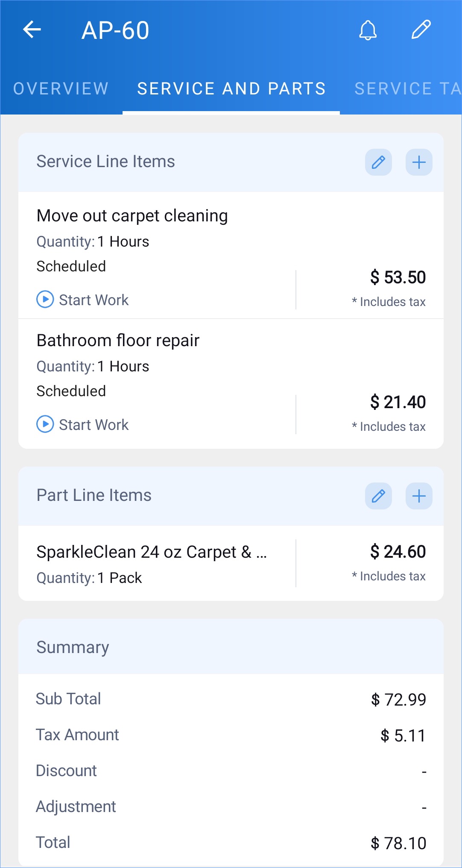The width and height of the screenshot is (462, 868).
Task: Edit Service Line Items with pencil icon
Action: pos(378,162)
